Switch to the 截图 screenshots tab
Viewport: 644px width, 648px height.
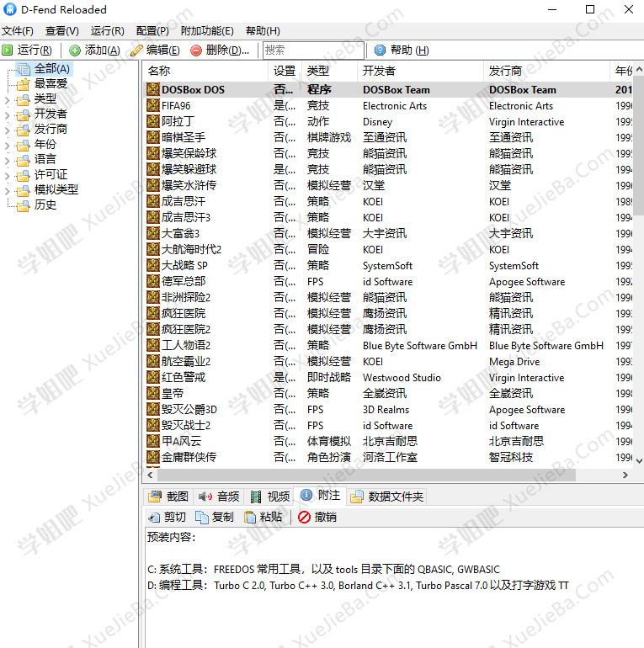click(x=168, y=497)
